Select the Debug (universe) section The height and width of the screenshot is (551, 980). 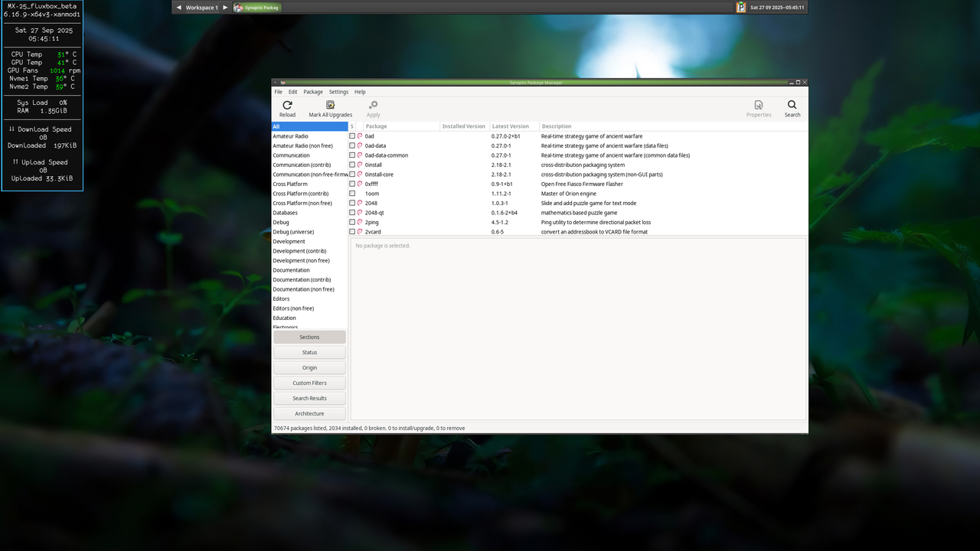[x=310, y=232]
